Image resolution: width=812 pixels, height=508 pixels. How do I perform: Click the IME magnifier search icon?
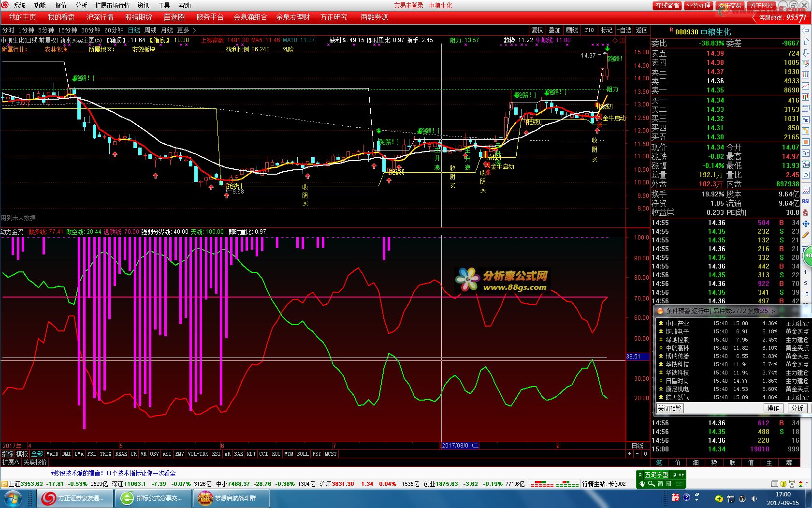[651, 483]
